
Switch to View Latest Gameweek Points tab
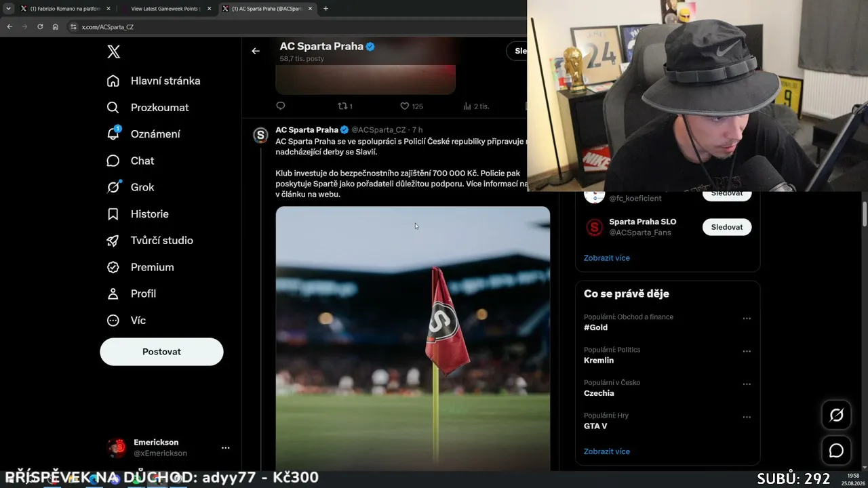coord(166,9)
